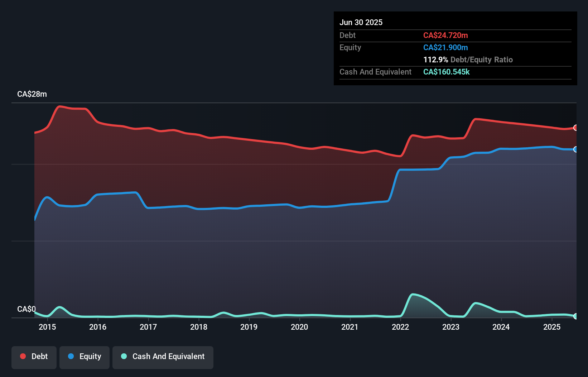Click the blue Equity legend dot
The height and width of the screenshot is (377, 588).
tap(71, 356)
